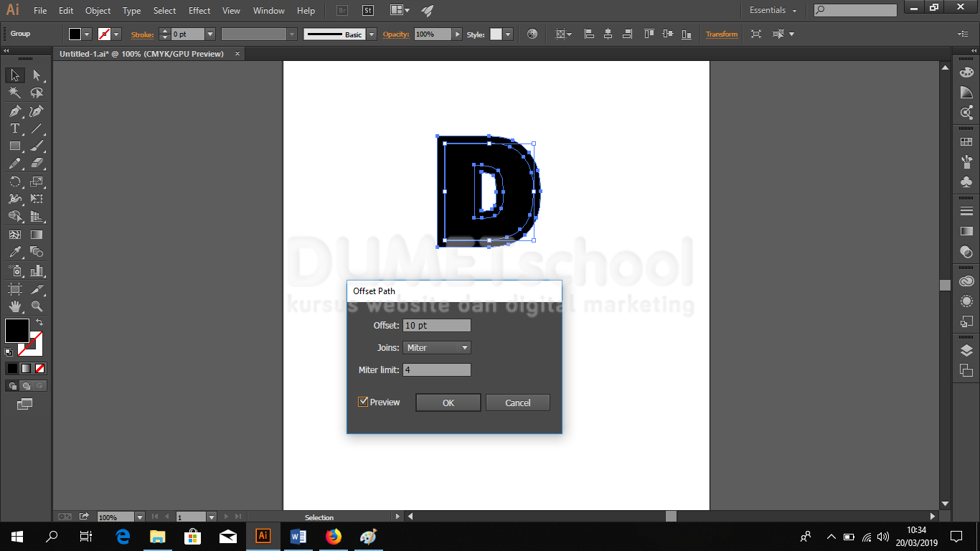Open the graphic Style dropdown
Screen dimensions: 980x551
click(x=509, y=34)
